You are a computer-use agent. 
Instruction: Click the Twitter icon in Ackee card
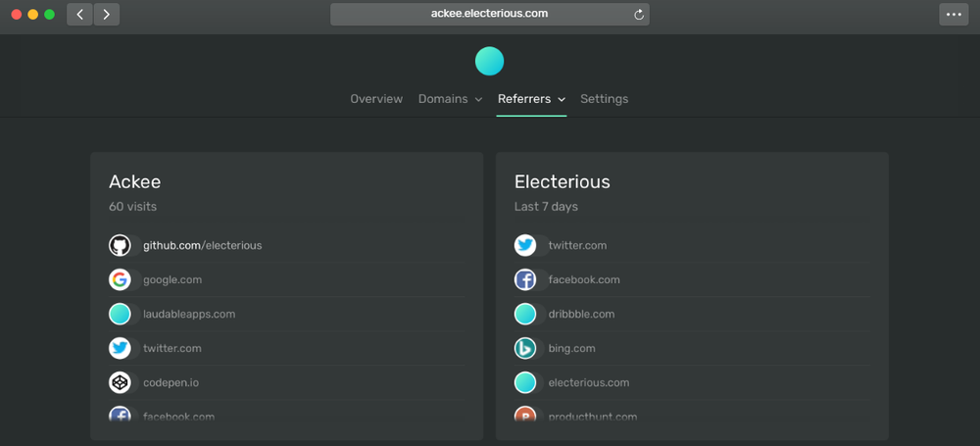click(120, 348)
